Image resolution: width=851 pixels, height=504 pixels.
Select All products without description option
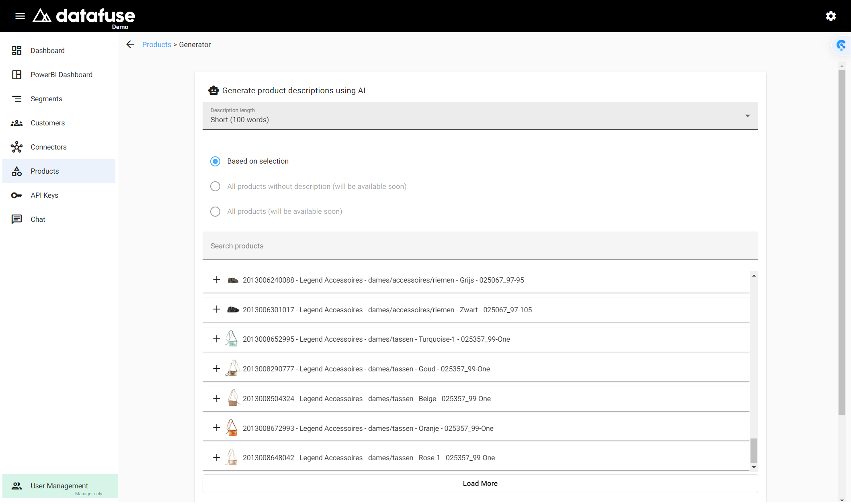[215, 186]
